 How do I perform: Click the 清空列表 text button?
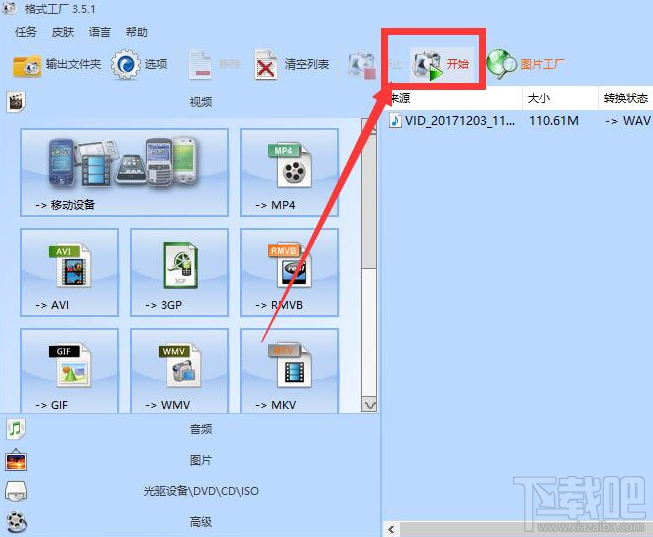tap(307, 64)
